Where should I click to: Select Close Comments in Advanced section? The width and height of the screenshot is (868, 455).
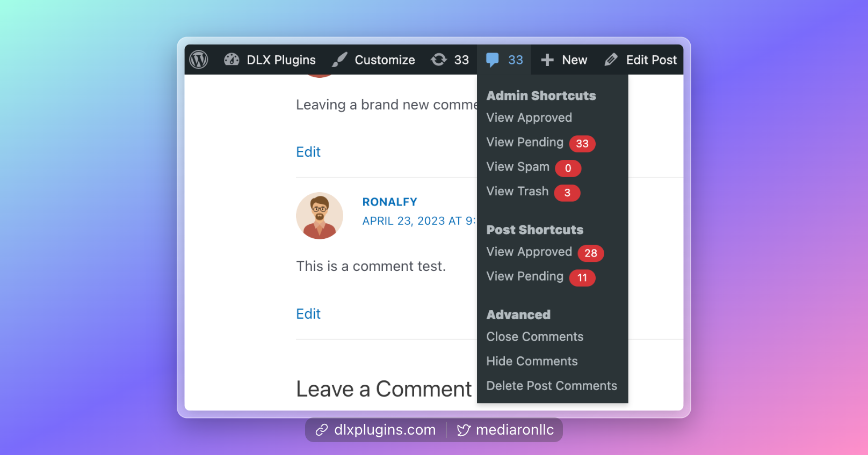534,336
